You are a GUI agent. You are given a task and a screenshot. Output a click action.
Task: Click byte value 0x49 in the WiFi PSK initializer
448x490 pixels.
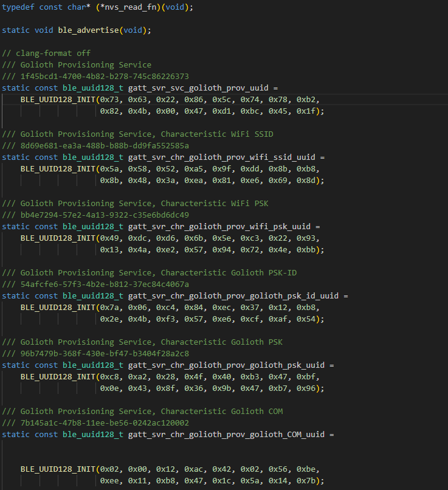pos(109,238)
